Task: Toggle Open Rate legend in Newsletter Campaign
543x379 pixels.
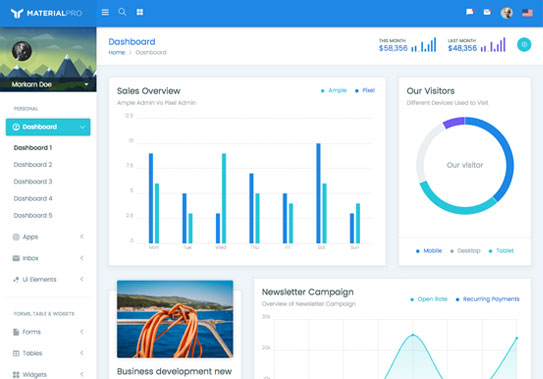Action: 429,299
